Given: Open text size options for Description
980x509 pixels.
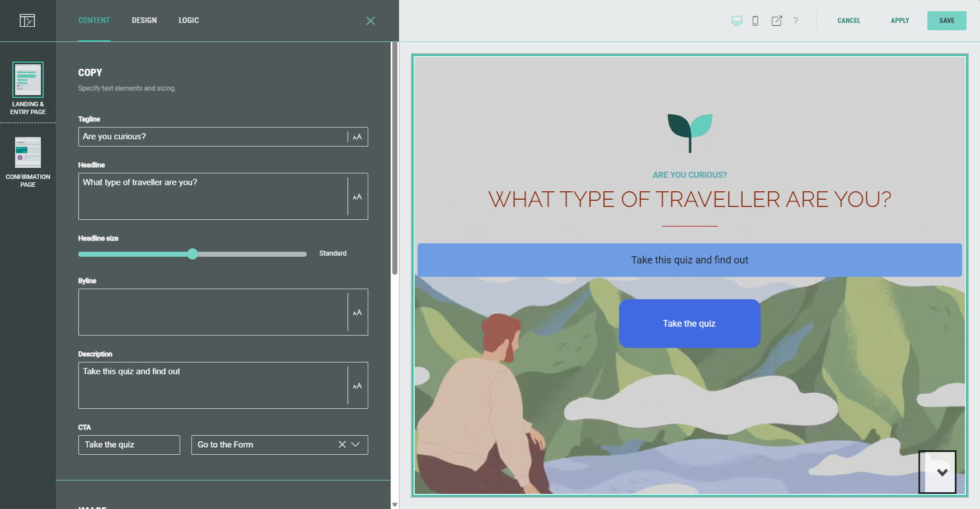Looking at the screenshot, I should click(357, 386).
